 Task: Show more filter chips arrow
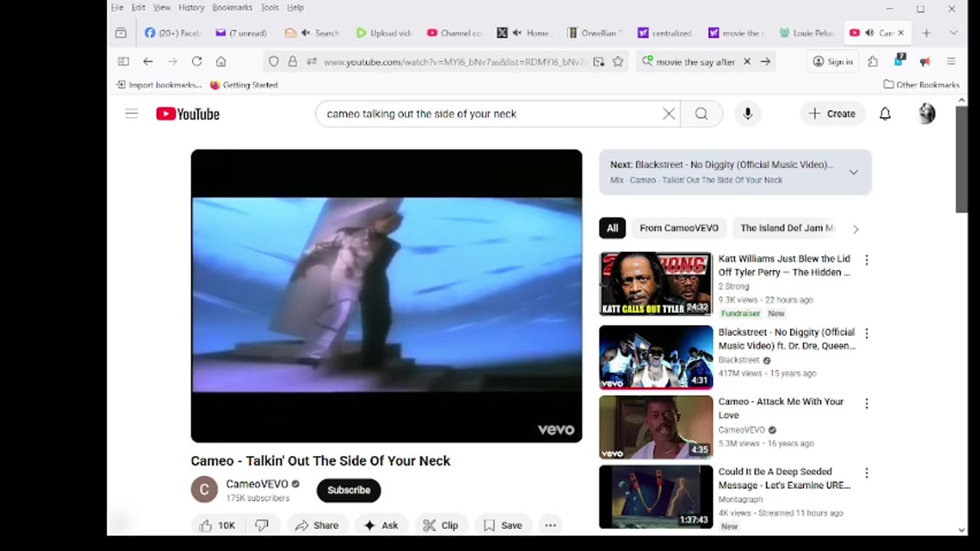coord(855,229)
